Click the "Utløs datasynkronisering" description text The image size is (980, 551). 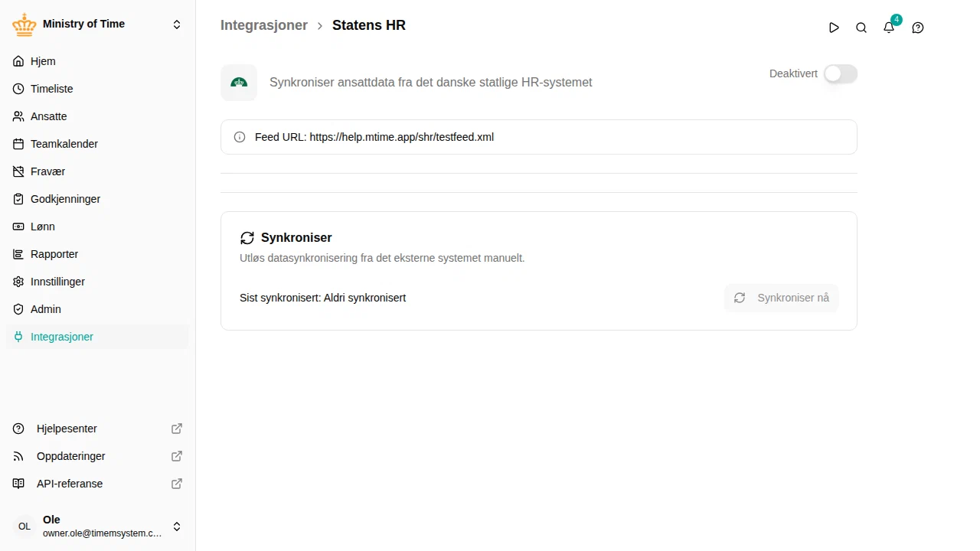click(382, 258)
